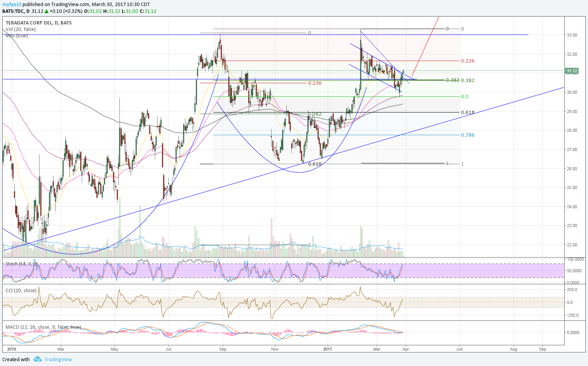Click the 50.0000 Stoch scale label
Viewport: 588px width, 366px height.
(x=575, y=271)
